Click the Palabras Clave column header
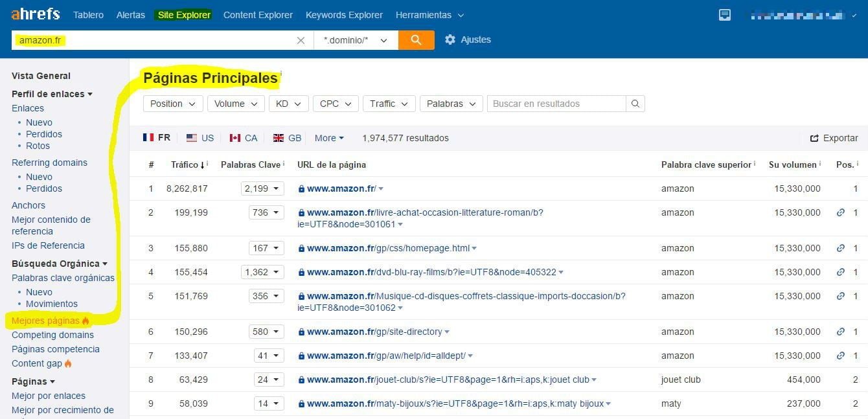The image size is (868, 419). pos(251,164)
